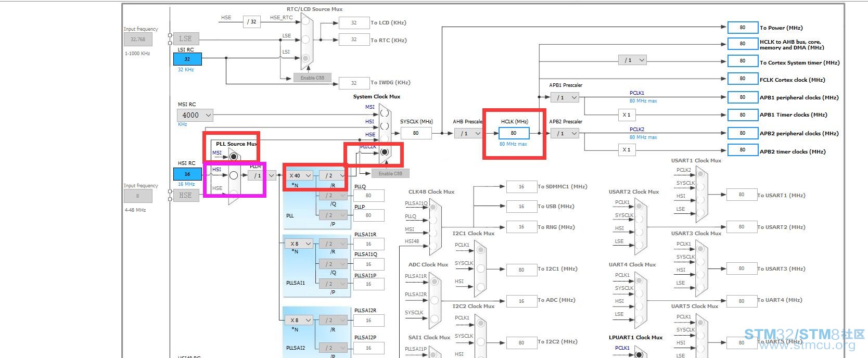The width and height of the screenshot is (868, 358).
Task: Open the PLL /Q divider dropdown
Action: pyautogui.click(x=333, y=196)
